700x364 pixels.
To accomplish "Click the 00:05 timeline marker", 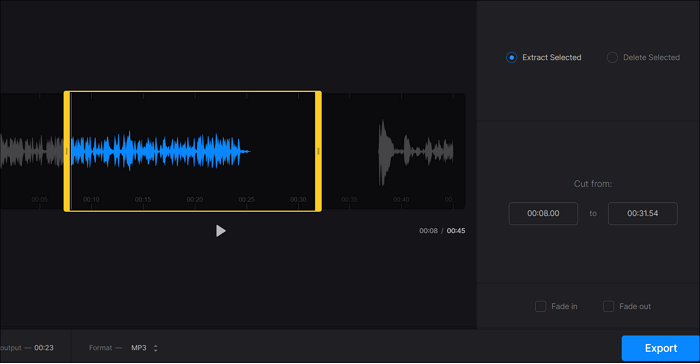I will tap(39, 200).
